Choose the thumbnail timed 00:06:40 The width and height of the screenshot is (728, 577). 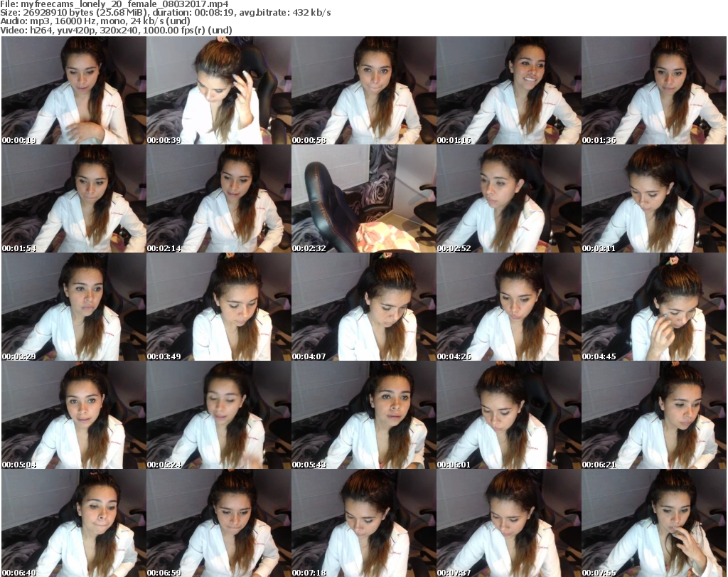click(x=74, y=523)
